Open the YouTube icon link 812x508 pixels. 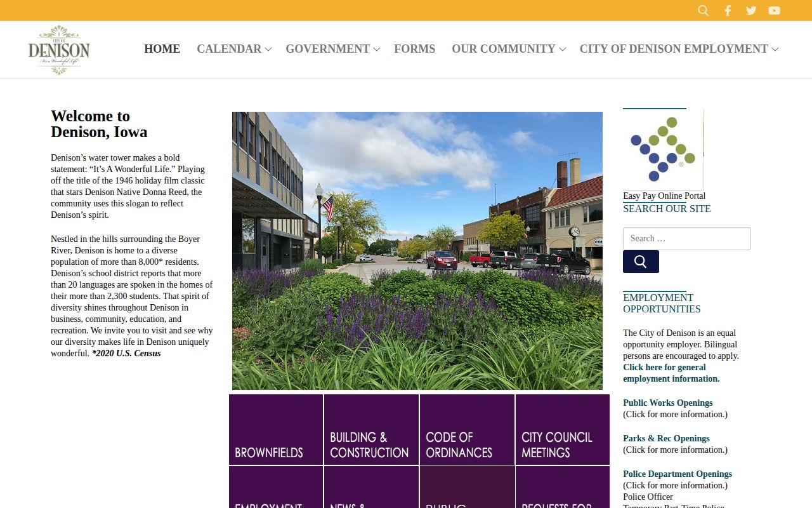click(775, 10)
